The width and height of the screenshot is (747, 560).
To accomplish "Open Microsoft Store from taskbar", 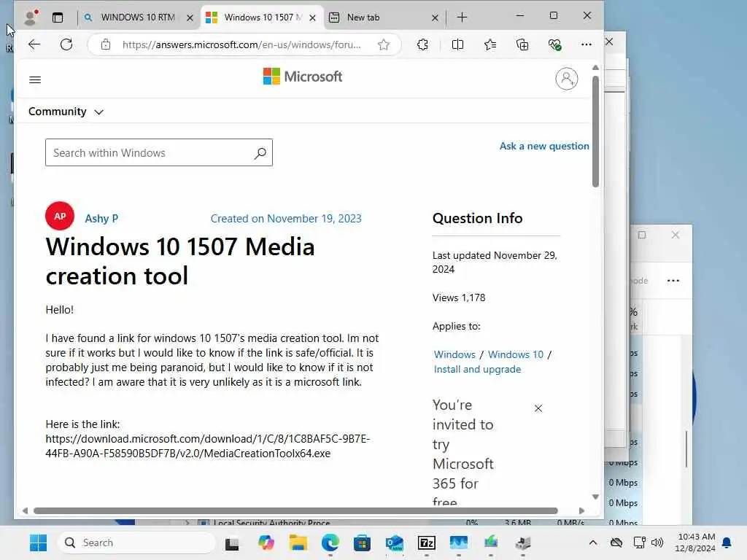I will (362, 542).
